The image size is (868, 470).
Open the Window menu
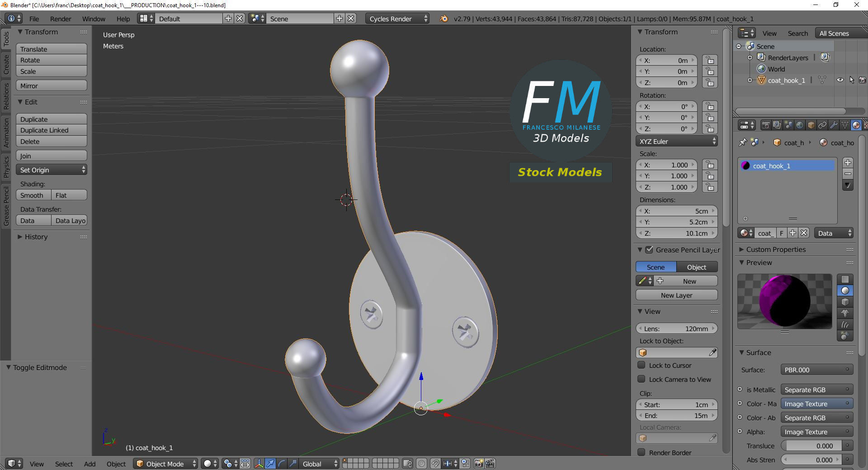(94, 19)
